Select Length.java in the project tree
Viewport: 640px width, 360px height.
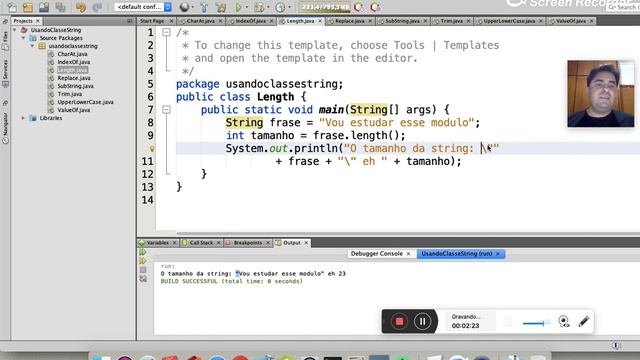click(72, 70)
